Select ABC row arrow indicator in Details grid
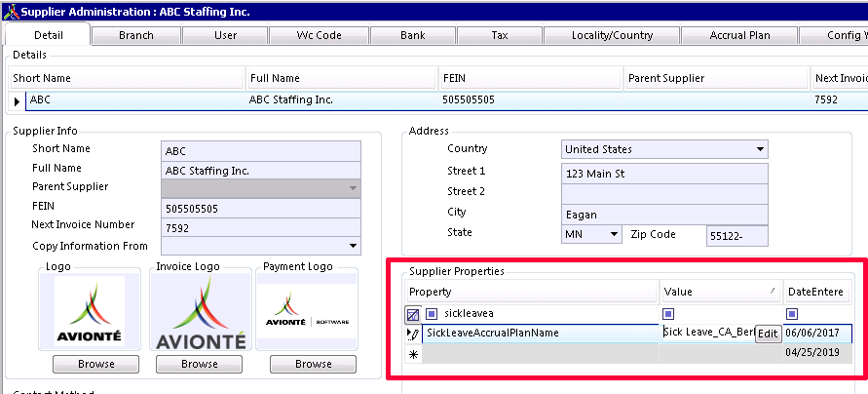The width and height of the screenshot is (868, 394). (18, 101)
